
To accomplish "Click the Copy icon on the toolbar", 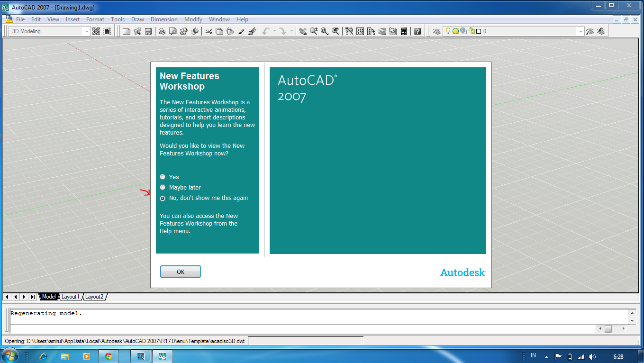I will point(219,31).
